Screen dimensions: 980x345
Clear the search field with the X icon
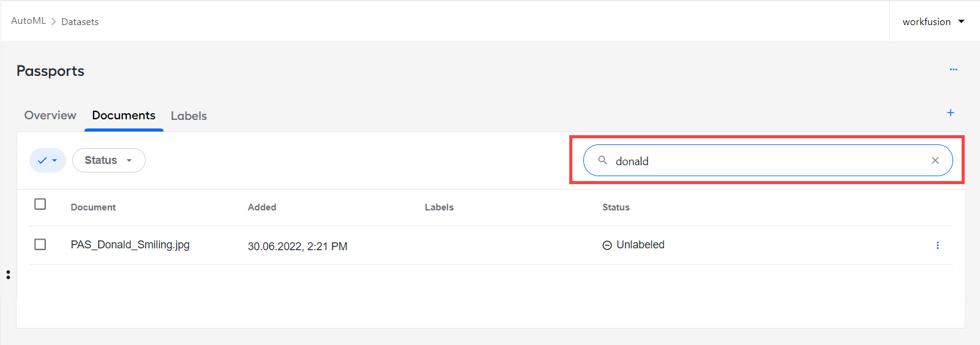tap(935, 160)
